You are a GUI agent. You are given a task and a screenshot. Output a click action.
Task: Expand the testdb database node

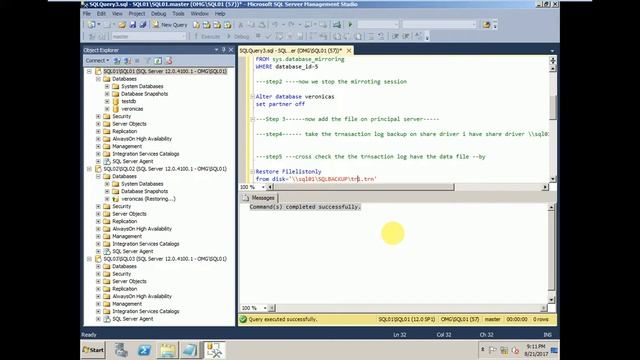(x=107, y=101)
